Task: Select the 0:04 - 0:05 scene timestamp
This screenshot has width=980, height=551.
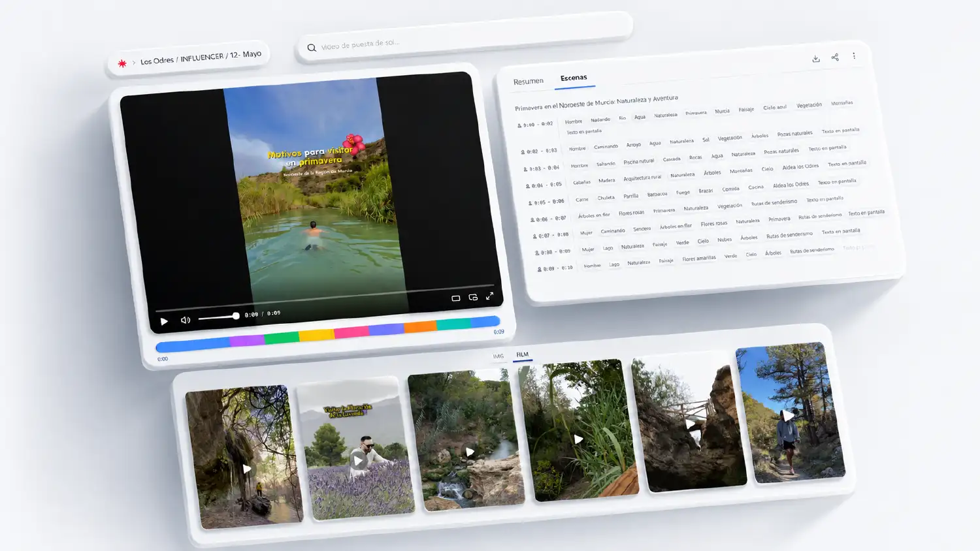Action: 544,185
